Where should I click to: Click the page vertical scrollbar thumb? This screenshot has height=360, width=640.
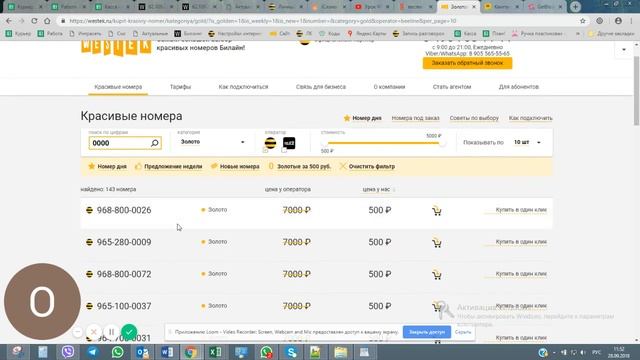tap(636, 90)
